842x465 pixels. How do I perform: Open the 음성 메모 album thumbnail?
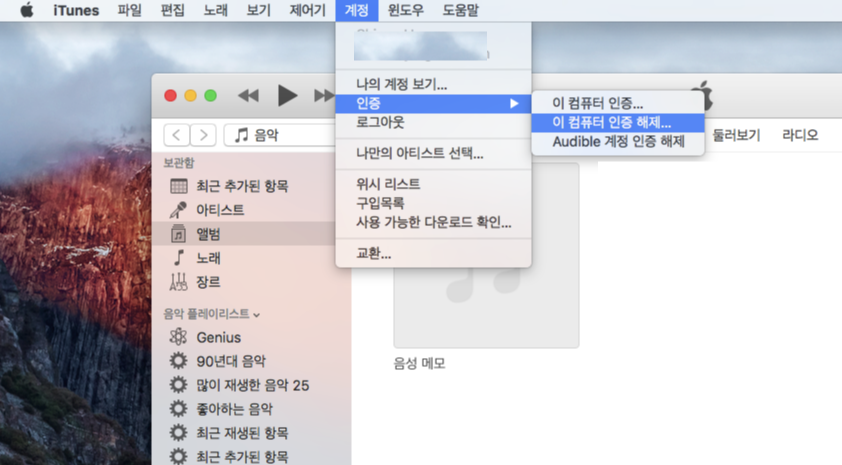click(487, 255)
